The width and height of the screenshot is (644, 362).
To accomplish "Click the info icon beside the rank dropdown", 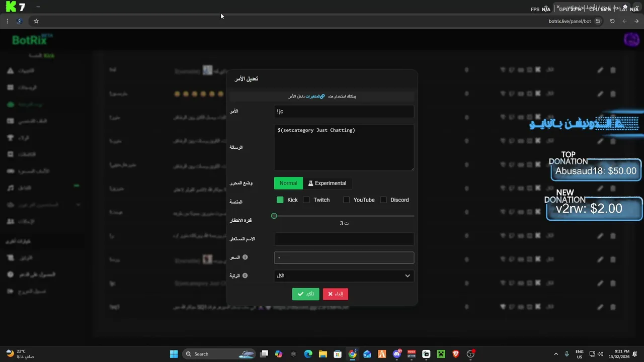I will (245, 276).
